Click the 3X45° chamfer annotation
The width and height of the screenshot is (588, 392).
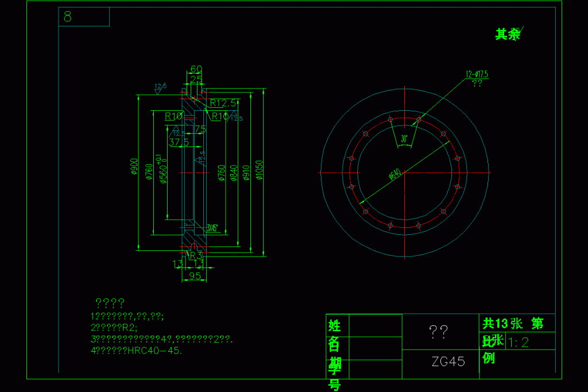pyautogui.click(x=213, y=228)
